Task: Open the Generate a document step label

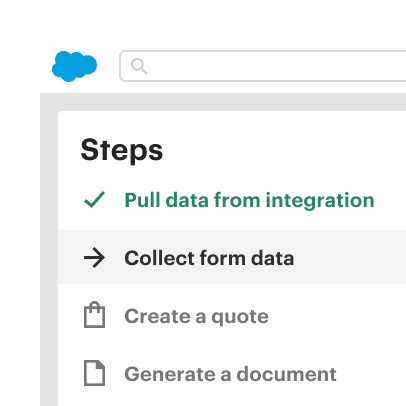Action: (230, 374)
